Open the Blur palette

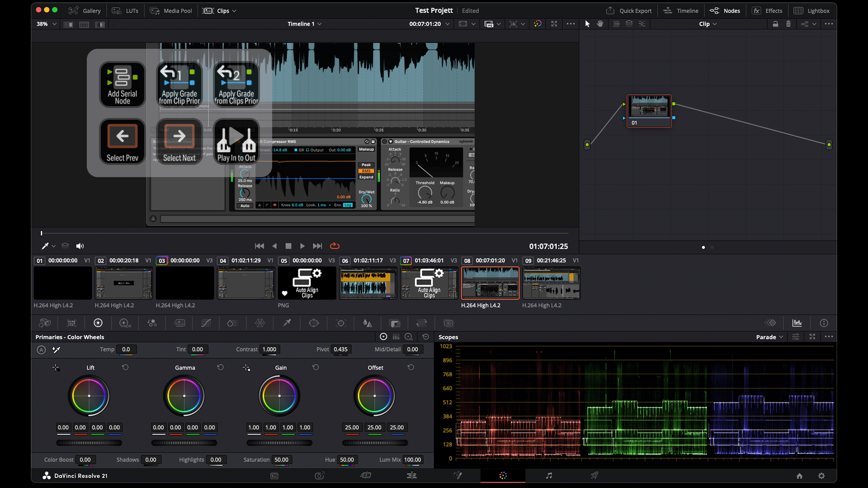tap(368, 323)
